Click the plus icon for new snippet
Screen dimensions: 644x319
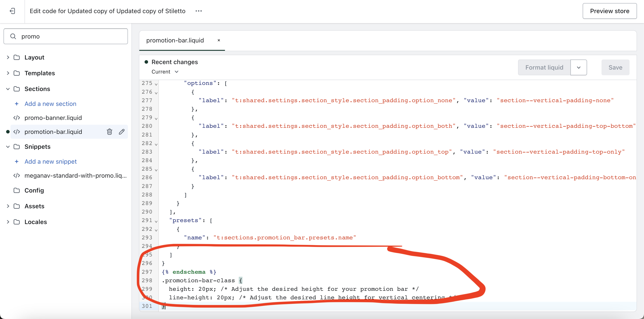[16, 162]
